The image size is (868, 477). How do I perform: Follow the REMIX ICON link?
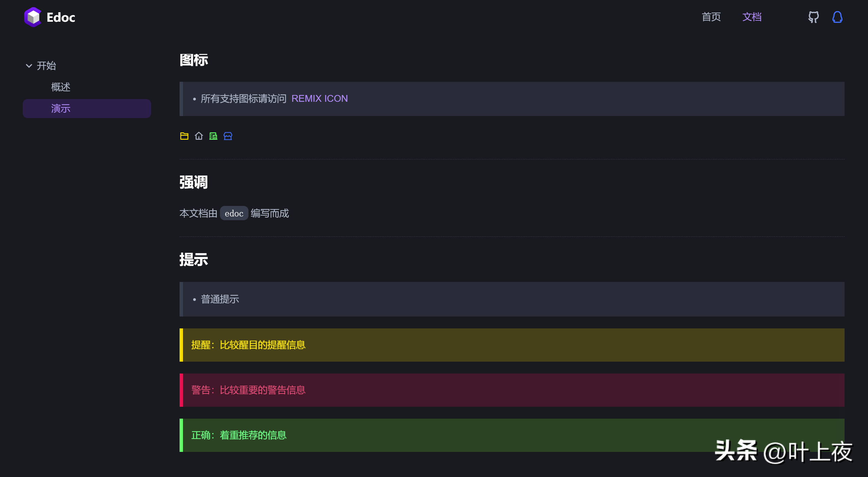[x=319, y=98]
